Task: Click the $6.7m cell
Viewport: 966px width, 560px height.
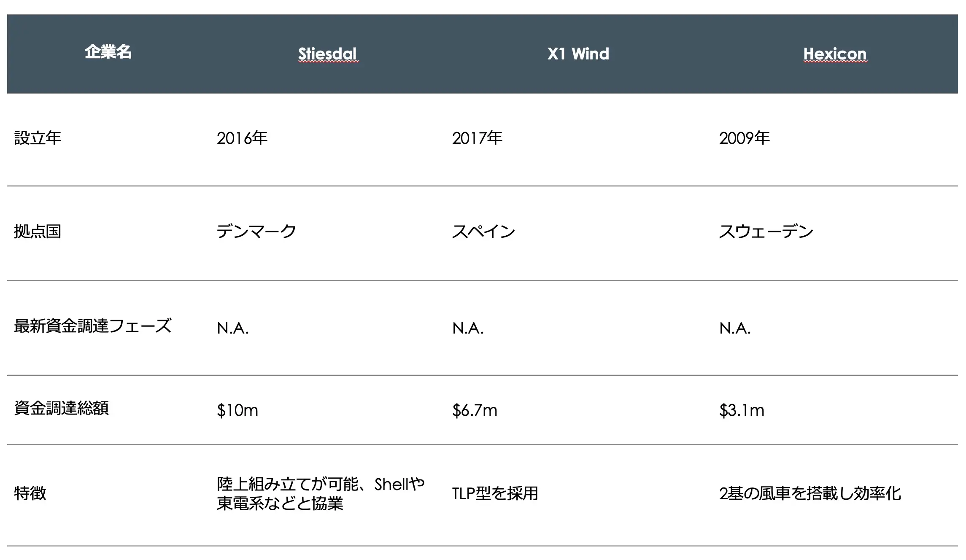Action: (x=475, y=410)
